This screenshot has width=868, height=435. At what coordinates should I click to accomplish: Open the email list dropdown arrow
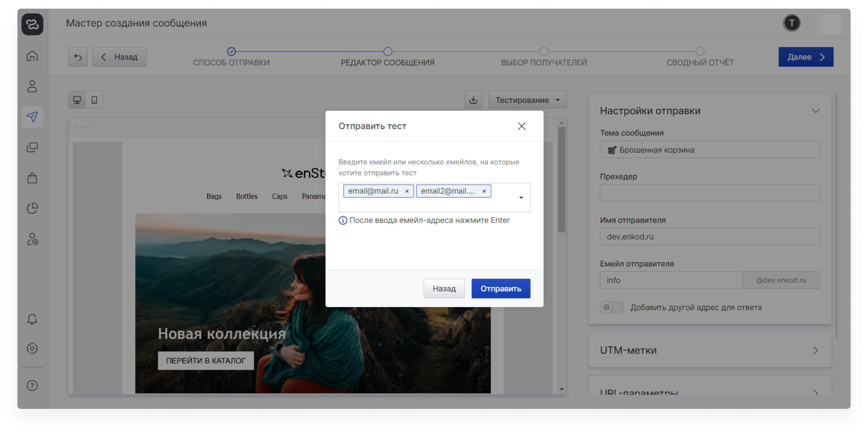pos(521,198)
